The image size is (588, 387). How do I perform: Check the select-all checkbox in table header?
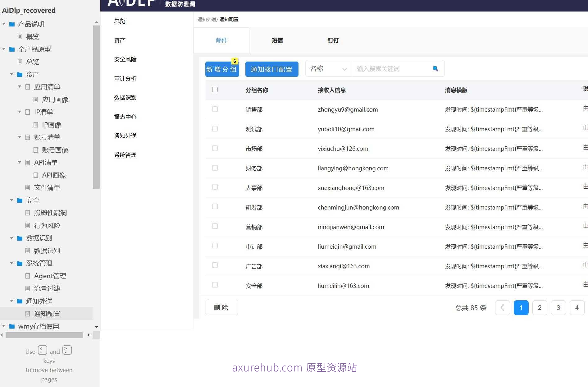click(215, 90)
